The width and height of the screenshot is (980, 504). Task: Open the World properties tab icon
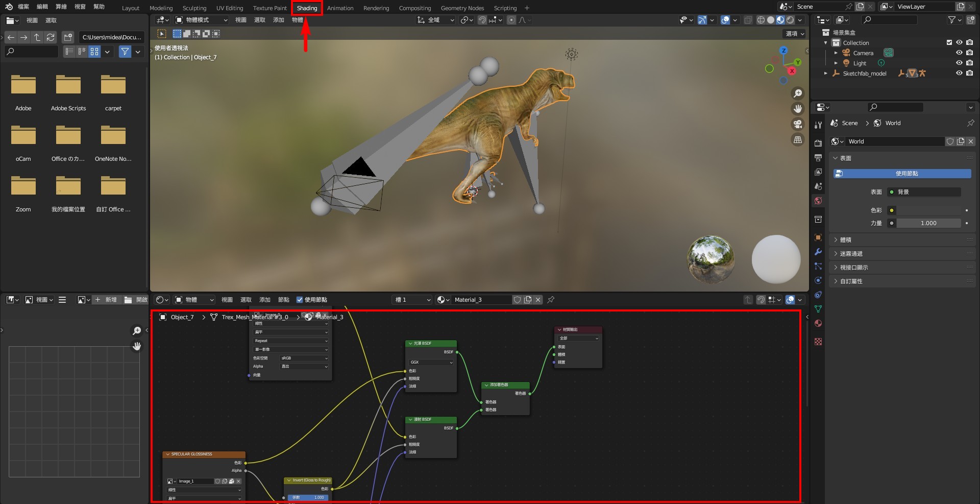coord(818,201)
